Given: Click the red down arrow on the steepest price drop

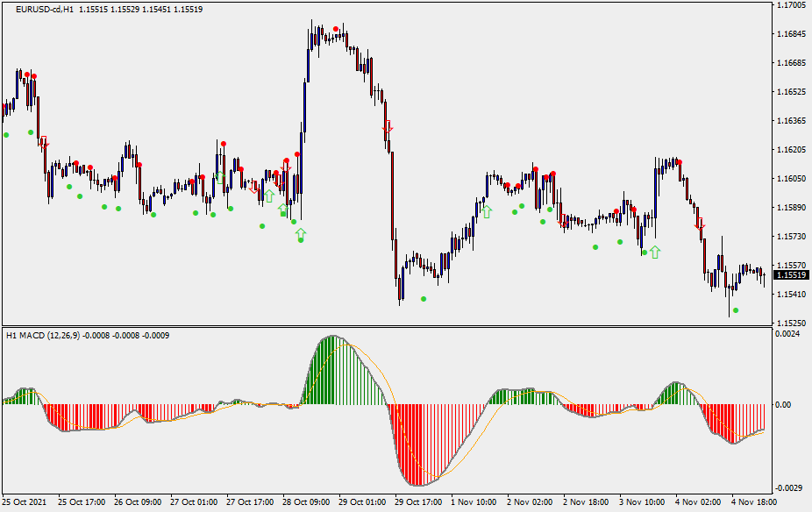Looking at the screenshot, I should coord(388,127).
